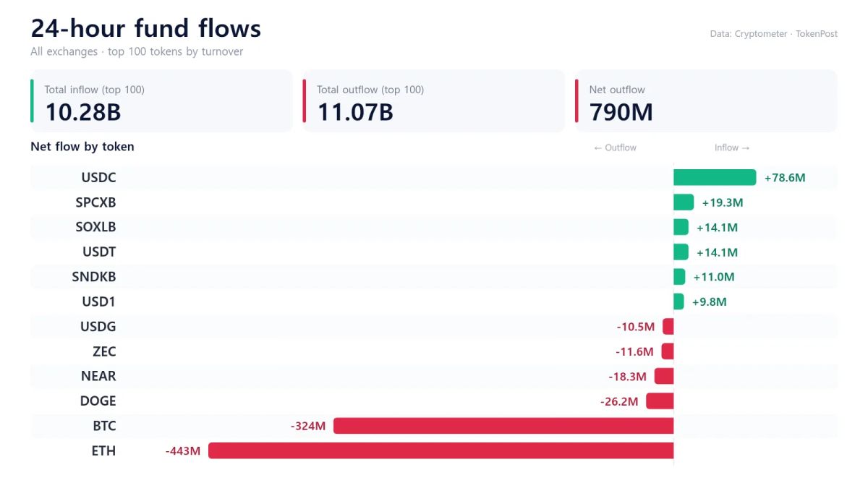
Task: Select the SOXLB token label
Action: coord(96,227)
